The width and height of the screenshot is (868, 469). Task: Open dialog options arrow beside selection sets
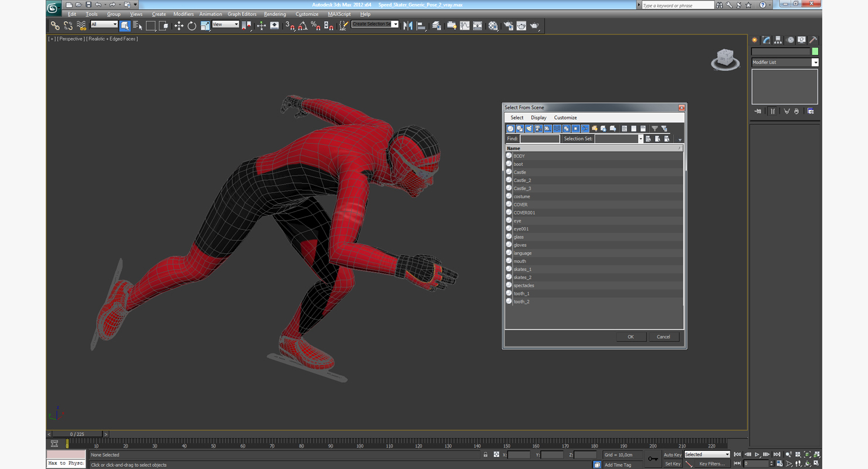(x=680, y=140)
